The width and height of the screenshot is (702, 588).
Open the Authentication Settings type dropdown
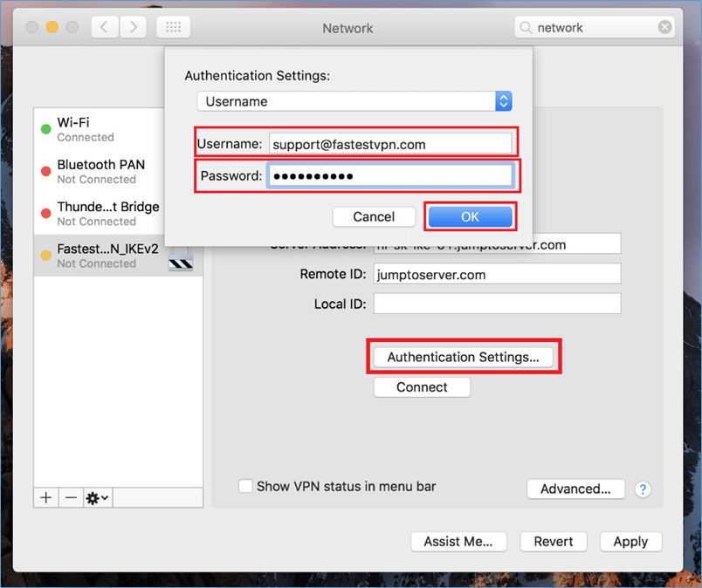pyautogui.click(x=354, y=101)
